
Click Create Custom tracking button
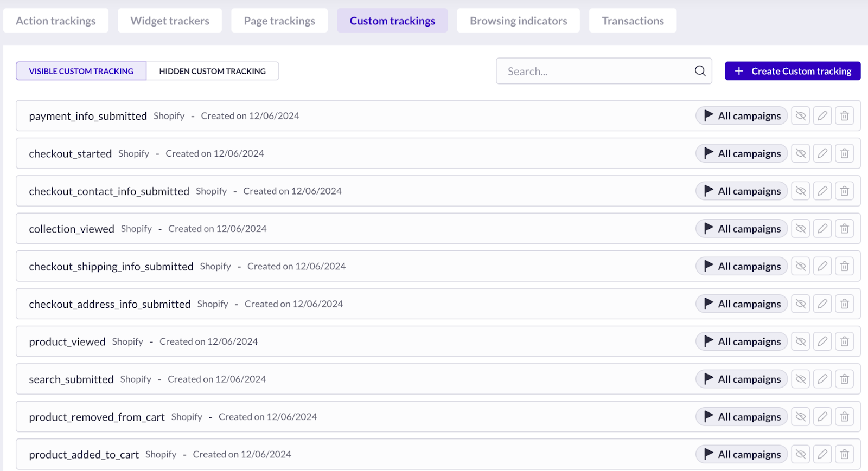pyautogui.click(x=793, y=71)
